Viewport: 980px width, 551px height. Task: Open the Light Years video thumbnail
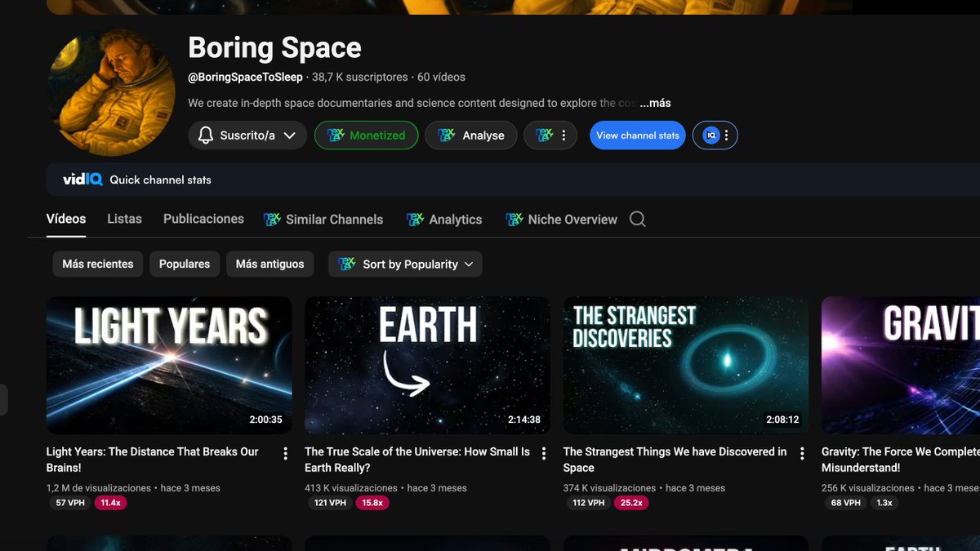click(169, 365)
